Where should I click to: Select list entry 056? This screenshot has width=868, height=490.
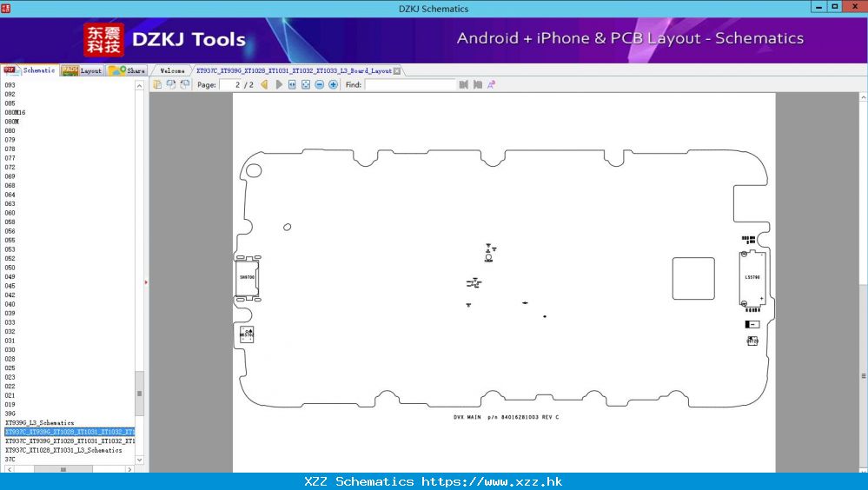click(x=10, y=231)
